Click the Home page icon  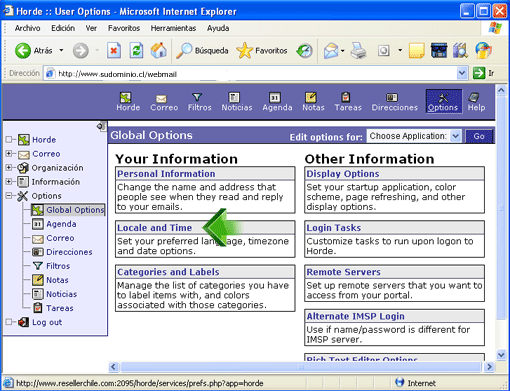[159, 51]
